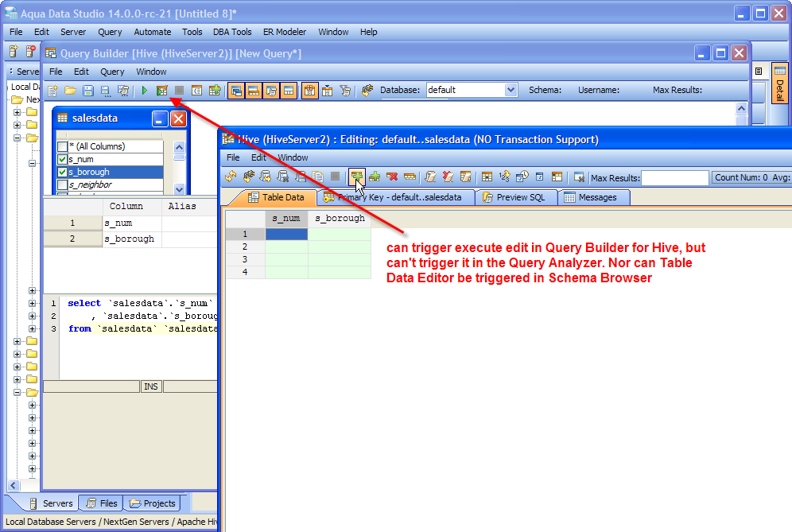Image resolution: width=792 pixels, height=532 pixels.
Task: Open Automate menu in the main menu bar
Action: [x=153, y=32]
